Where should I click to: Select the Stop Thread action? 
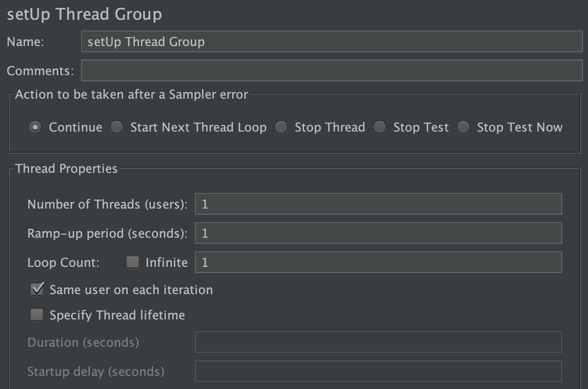pos(281,127)
